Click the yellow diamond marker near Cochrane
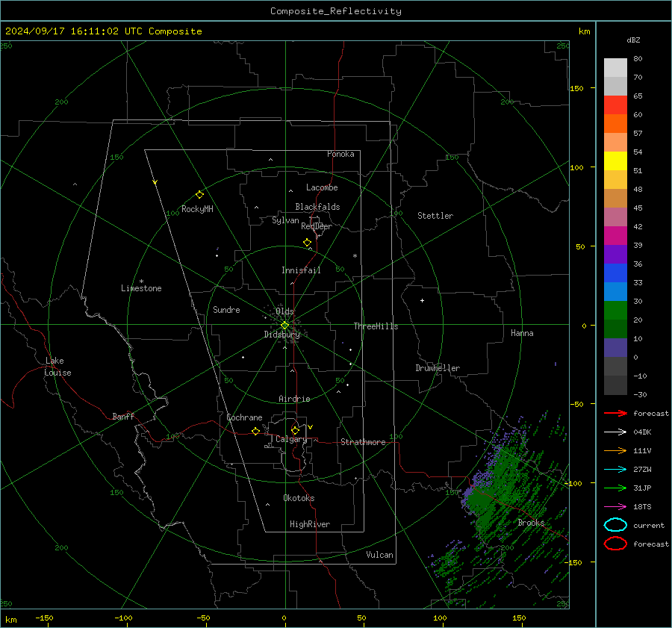This screenshot has height=628, width=672. [x=256, y=431]
